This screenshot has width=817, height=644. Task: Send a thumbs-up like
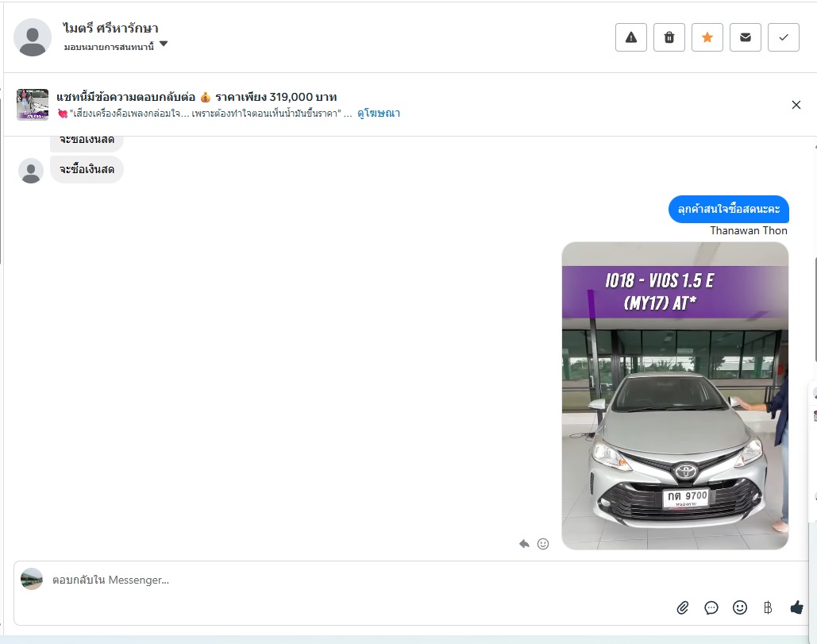[x=796, y=607]
